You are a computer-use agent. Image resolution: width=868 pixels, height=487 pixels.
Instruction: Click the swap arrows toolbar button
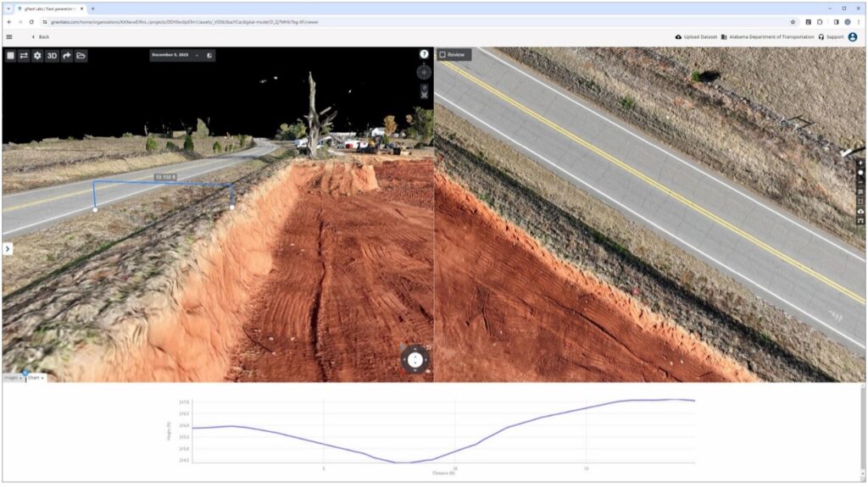pyautogui.click(x=24, y=55)
